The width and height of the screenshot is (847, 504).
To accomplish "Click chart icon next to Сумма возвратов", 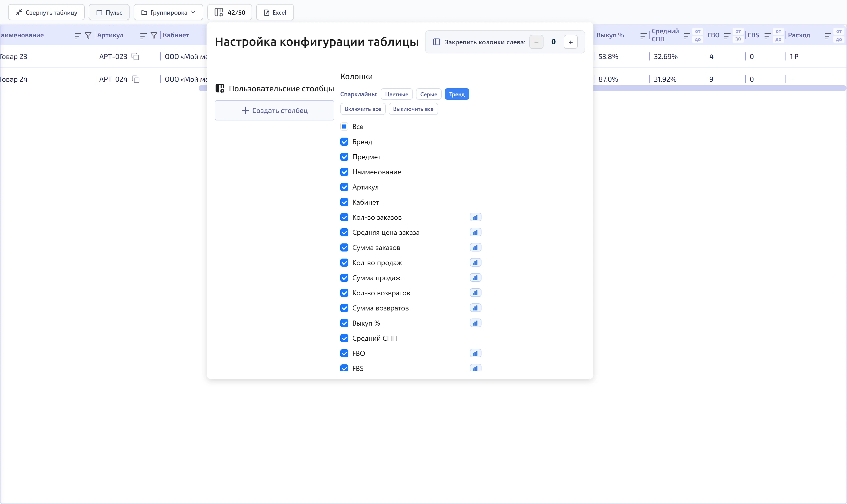I will tap(475, 308).
